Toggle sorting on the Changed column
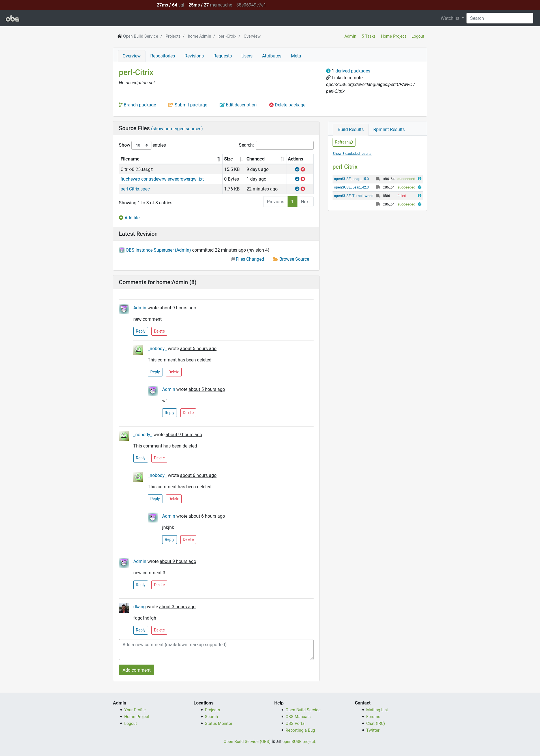Image resolution: width=540 pixels, height=756 pixels. (x=283, y=159)
